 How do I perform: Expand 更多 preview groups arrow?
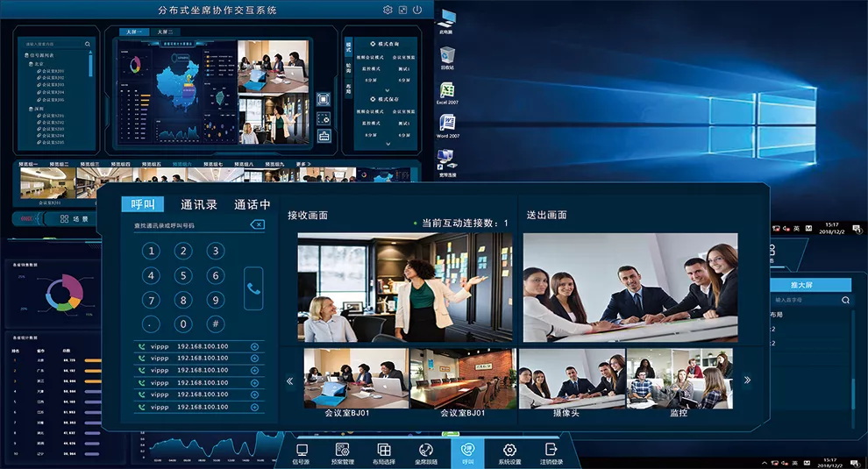304,164
